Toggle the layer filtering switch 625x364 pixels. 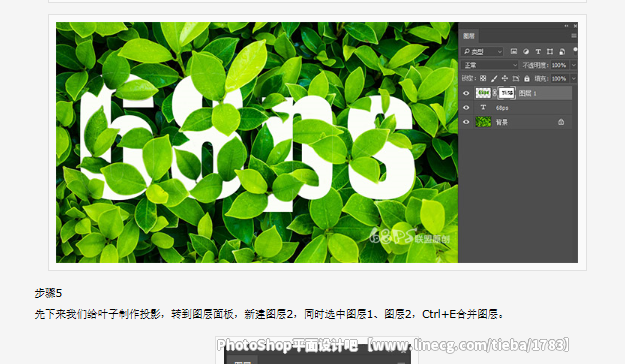[575, 50]
